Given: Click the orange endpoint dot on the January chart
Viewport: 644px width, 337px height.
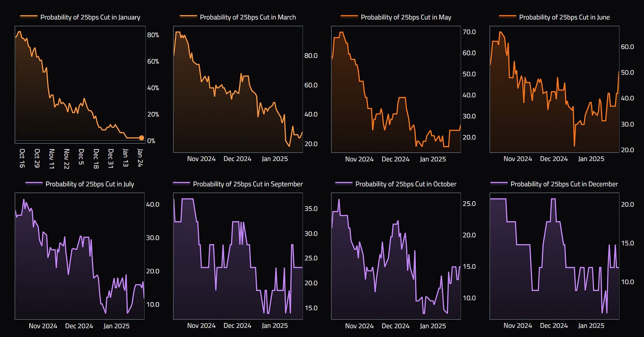Looking at the screenshot, I should (x=142, y=138).
